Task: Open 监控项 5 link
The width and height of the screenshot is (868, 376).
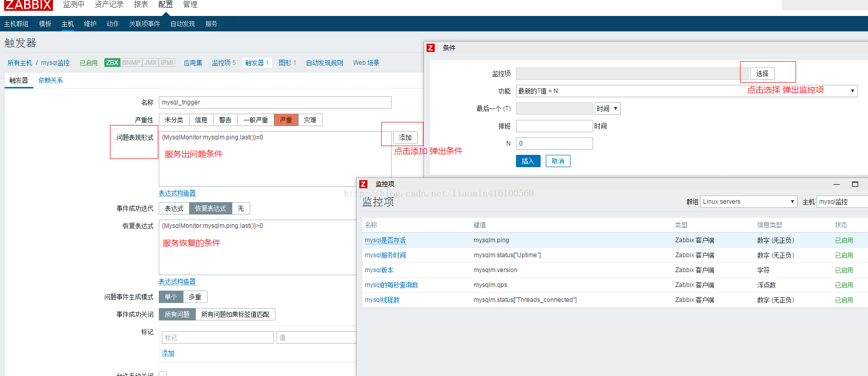Action: (x=224, y=63)
